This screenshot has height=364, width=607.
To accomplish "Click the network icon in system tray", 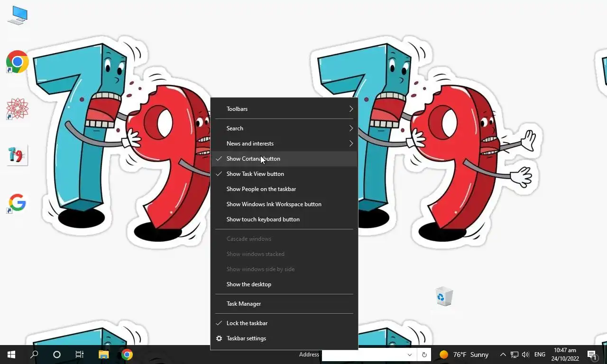I will [514, 355].
